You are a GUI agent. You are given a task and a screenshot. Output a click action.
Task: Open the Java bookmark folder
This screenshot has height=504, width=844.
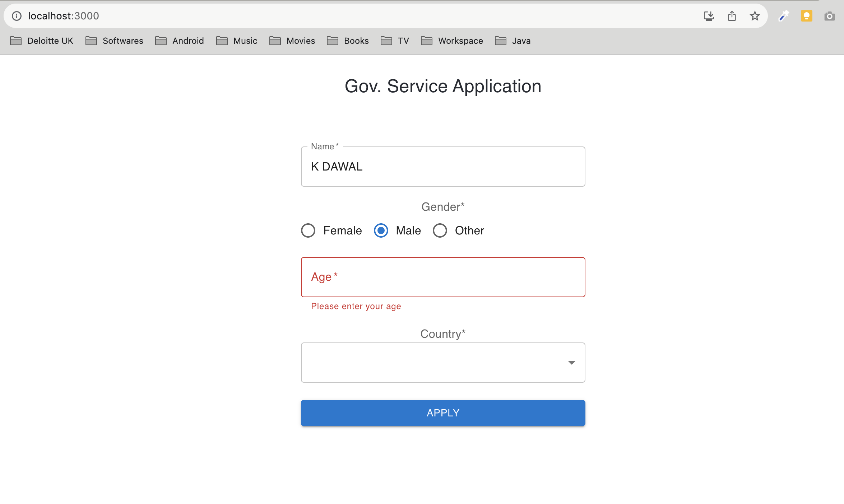click(513, 41)
